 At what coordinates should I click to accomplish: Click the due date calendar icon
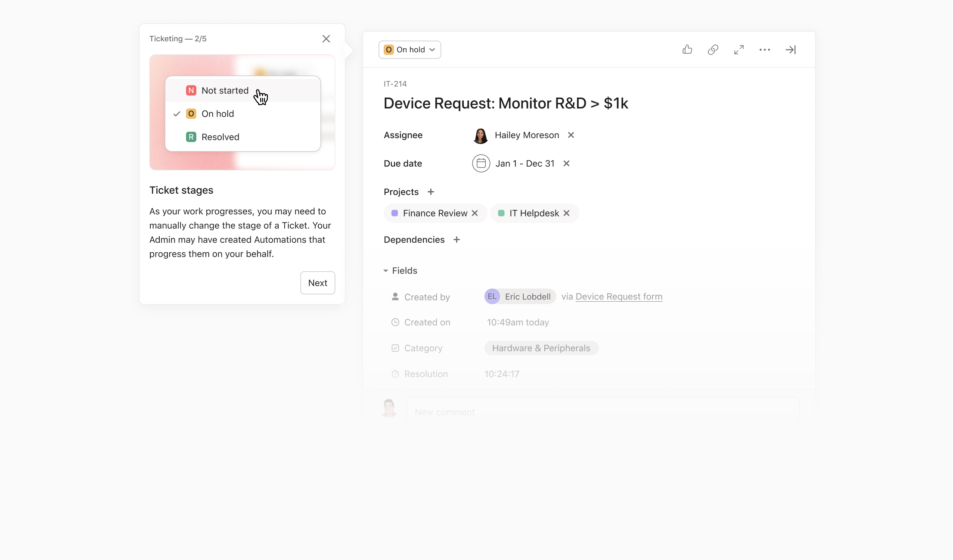[x=481, y=164]
